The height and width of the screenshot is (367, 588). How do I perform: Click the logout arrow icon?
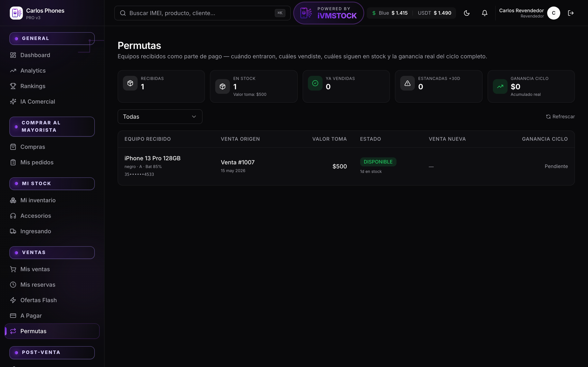pyautogui.click(x=571, y=13)
